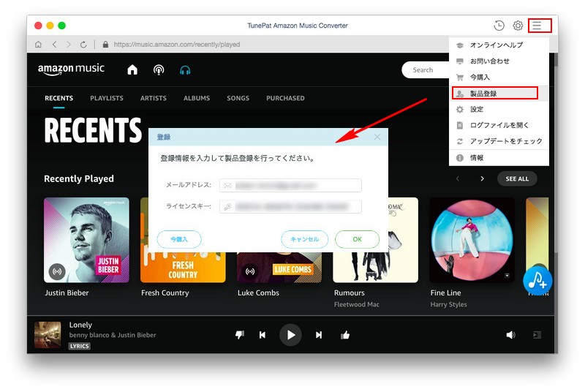Reload the page with refresh icon
The width and height of the screenshot is (585, 392).
point(83,45)
